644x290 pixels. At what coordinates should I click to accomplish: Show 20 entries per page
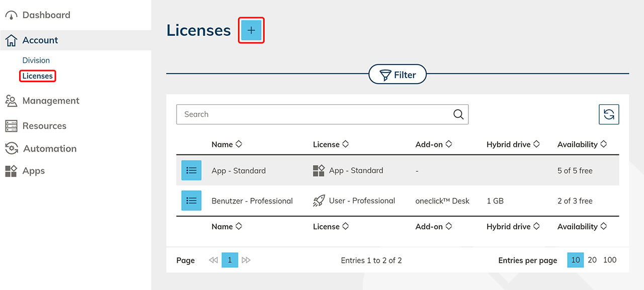point(592,260)
